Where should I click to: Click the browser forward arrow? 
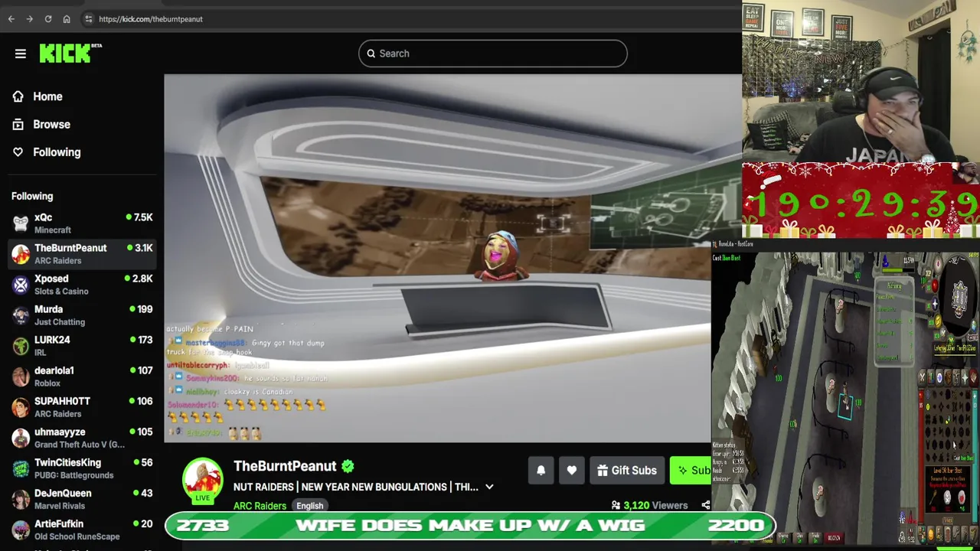click(30, 19)
